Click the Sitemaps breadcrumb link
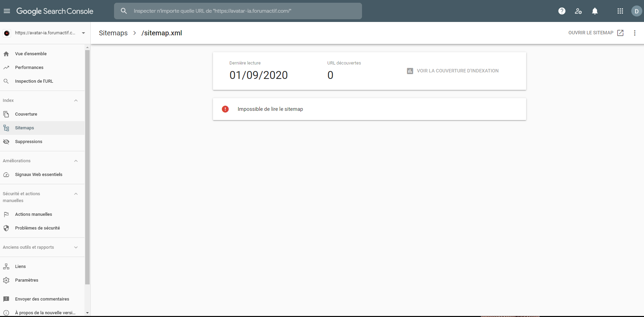Screen dimensions: 644x317 point(113,33)
